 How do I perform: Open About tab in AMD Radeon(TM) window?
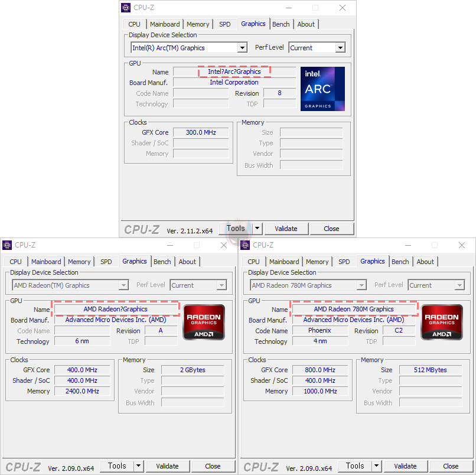coord(187,262)
